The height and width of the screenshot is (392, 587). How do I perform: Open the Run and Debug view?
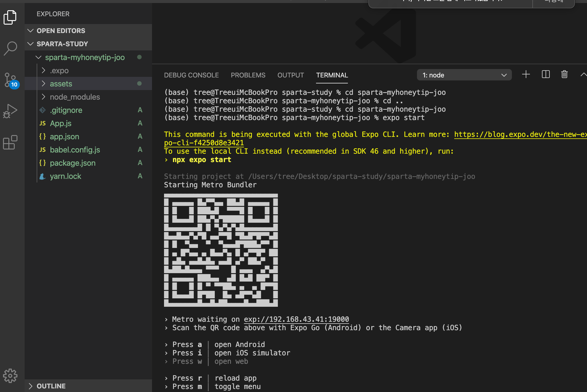pyautogui.click(x=10, y=111)
